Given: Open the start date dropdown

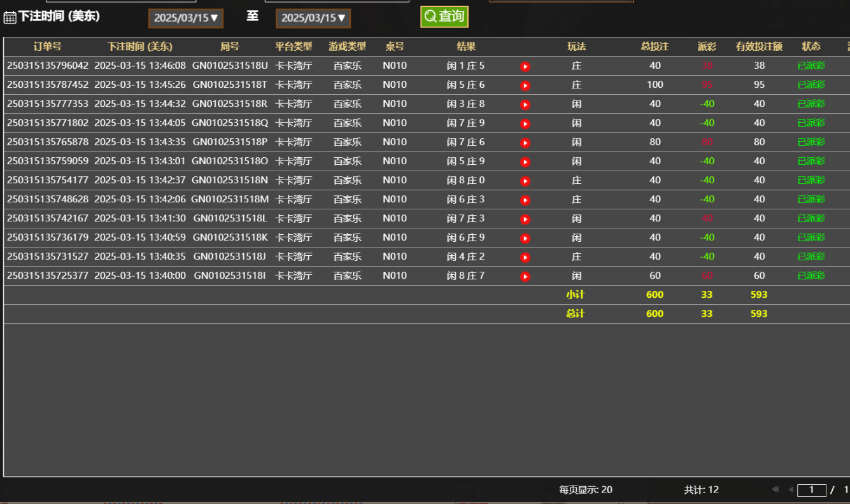Looking at the screenshot, I should 186,18.
